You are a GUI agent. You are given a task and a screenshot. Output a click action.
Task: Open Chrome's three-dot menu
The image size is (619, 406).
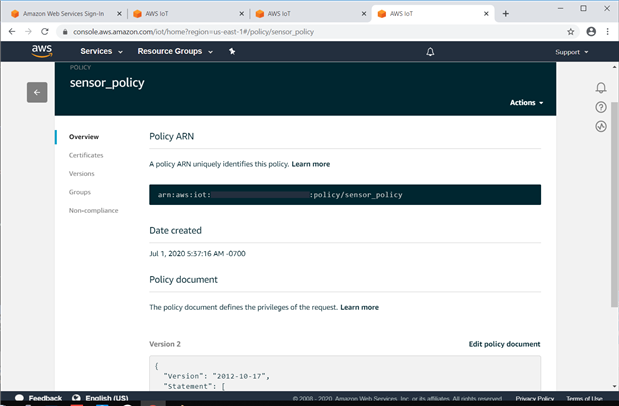pyautogui.click(x=610, y=31)
